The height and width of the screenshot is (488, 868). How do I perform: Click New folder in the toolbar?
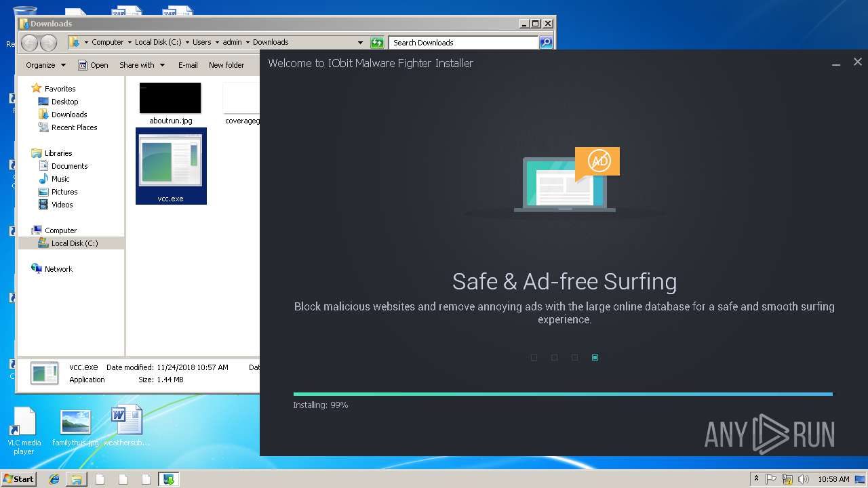click(226, 65)
